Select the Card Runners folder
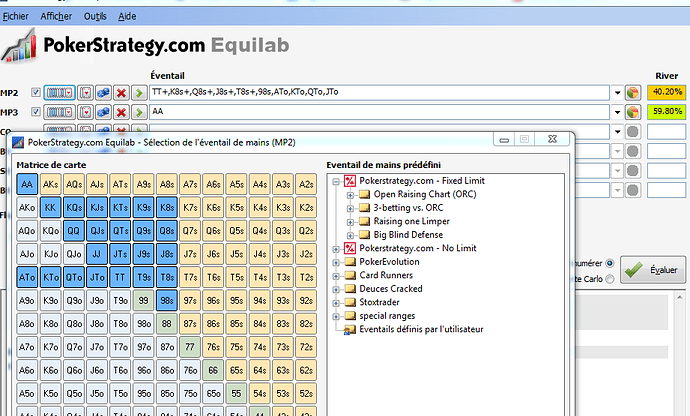Image resolution: width=690 pixels, height=416 pixels. tap(386, 275)
